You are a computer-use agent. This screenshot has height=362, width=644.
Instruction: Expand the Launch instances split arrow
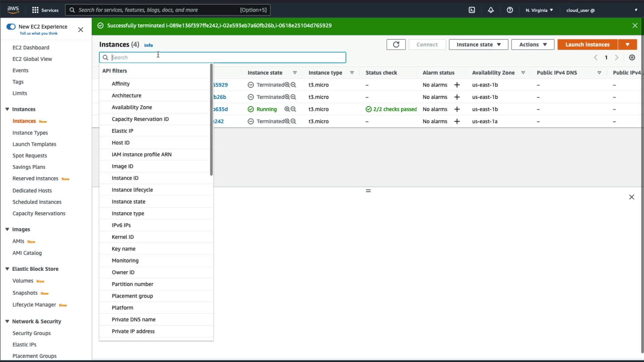[x=627, y=45]
